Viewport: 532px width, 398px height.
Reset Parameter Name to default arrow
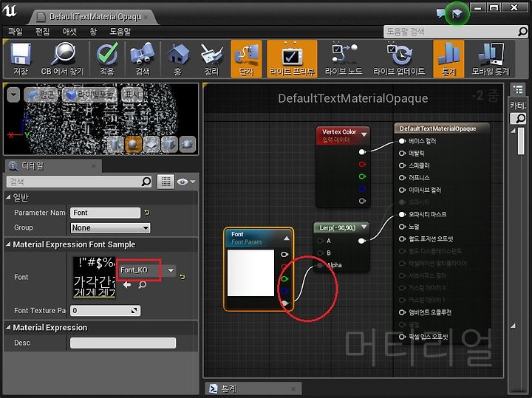[x=146, y=213]
